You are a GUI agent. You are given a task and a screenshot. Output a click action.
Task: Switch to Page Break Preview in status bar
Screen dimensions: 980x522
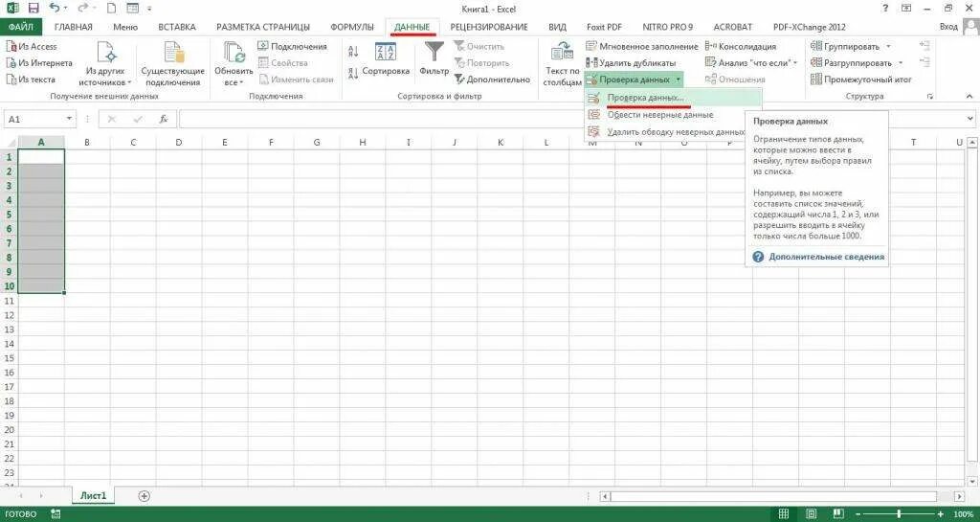pyautogui.click(x=837, y=514)
